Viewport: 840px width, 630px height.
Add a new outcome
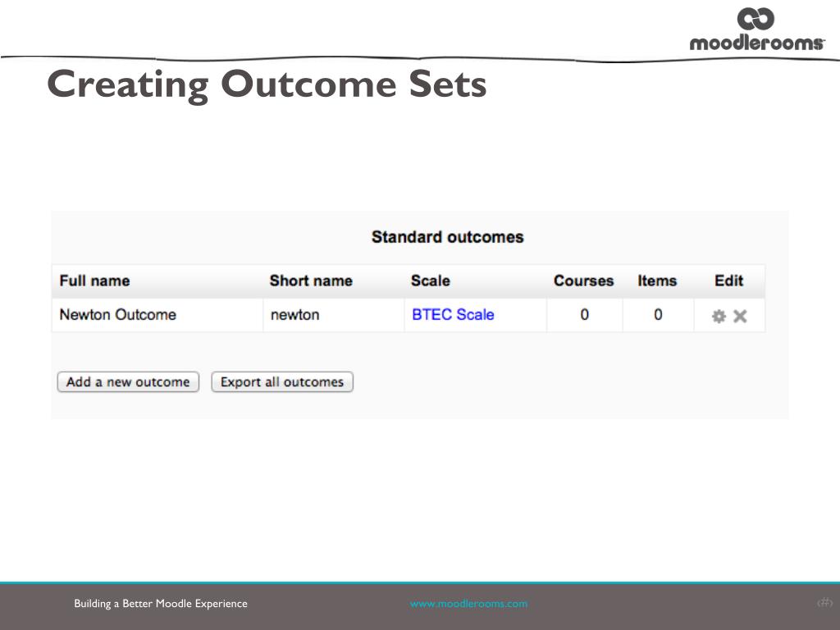point(128,382)
